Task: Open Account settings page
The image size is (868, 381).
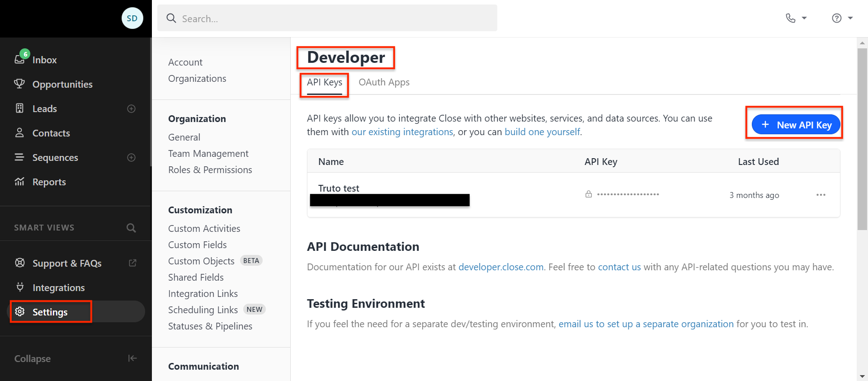Action: (x=185, y=62)
